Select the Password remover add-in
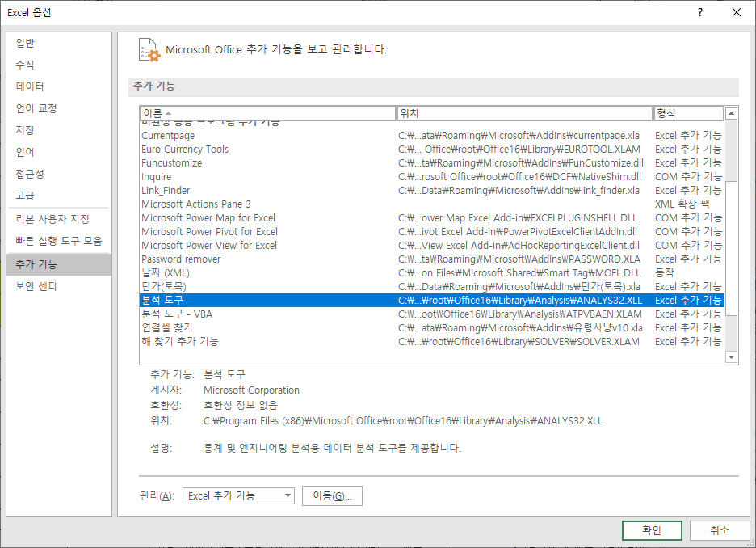 431,259
